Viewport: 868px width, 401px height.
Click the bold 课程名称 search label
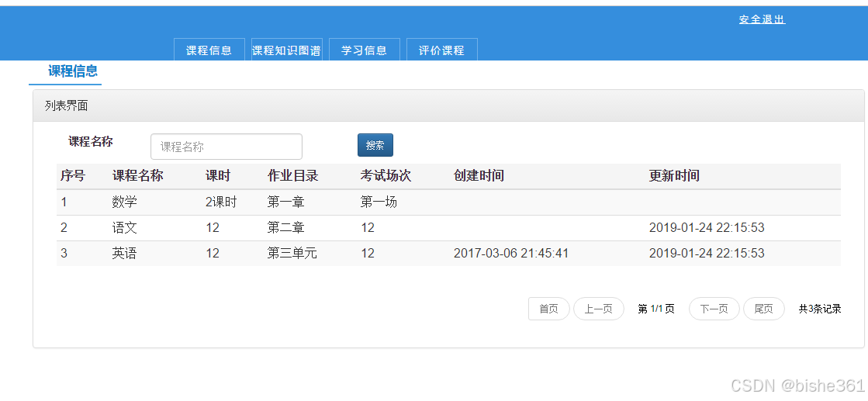pos(91,142)
